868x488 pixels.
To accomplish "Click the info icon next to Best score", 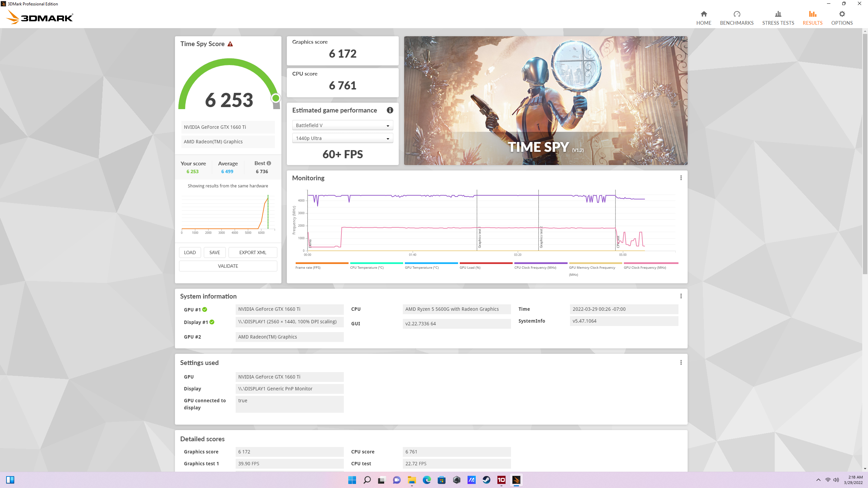I will tap(269, 163).
